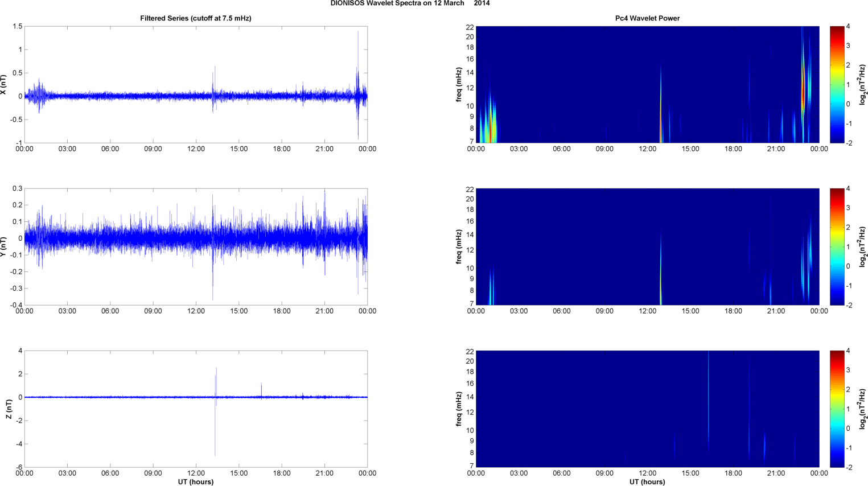Click 'freq (mHz)' label of top spectrogram
This screenshot has width=868, height=486.
coord(459,84)
